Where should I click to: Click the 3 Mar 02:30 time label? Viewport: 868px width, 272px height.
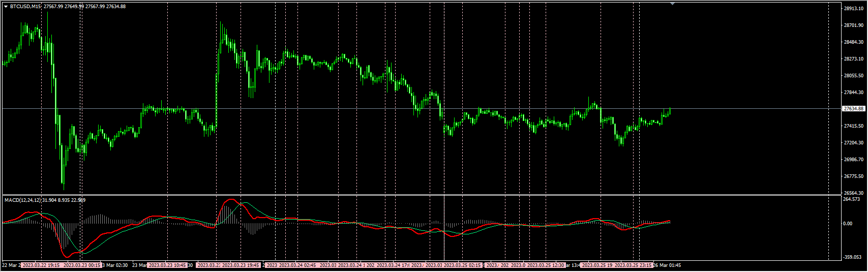[x=115, y=265]
